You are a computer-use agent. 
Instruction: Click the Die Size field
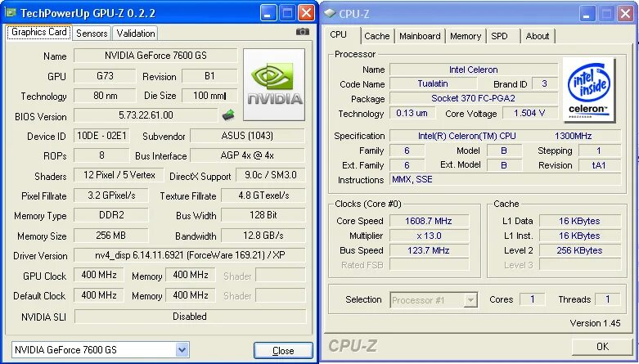[209, 97]
